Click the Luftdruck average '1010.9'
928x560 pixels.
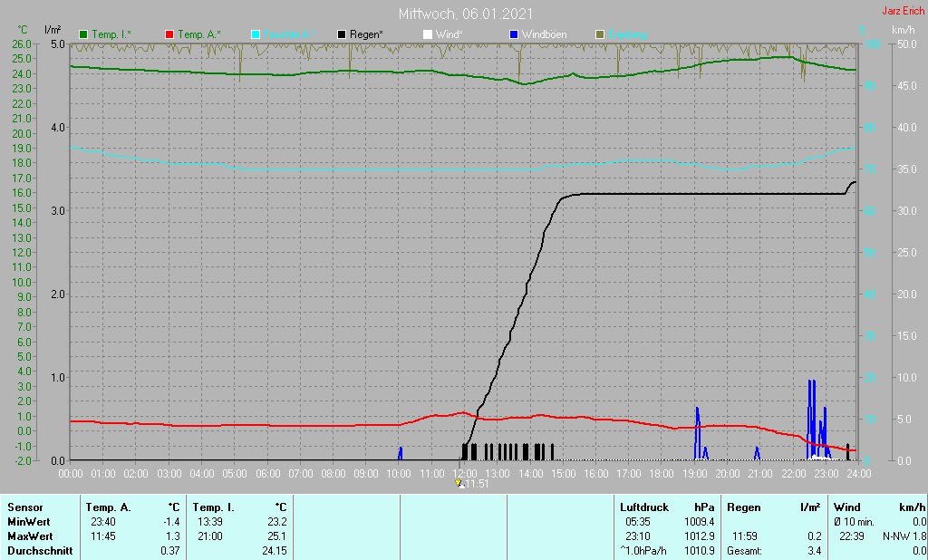click(x=701, y=551)
